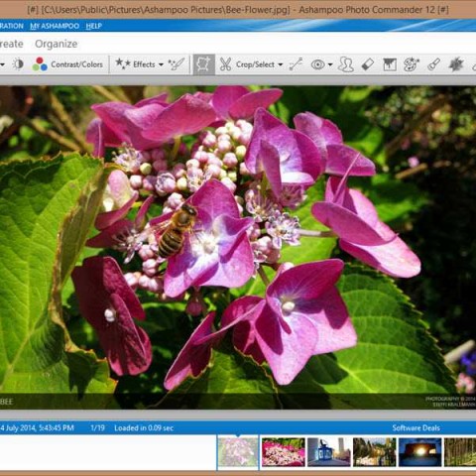Select the straighten line tool
The height and width of the screenshot is (476, 476).
coord(296,64)
